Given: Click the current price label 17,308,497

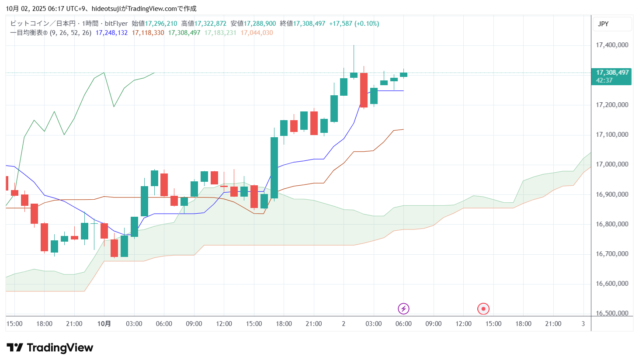Looking at the screenshot, I should pyautogui.click(x=612, y=73).
